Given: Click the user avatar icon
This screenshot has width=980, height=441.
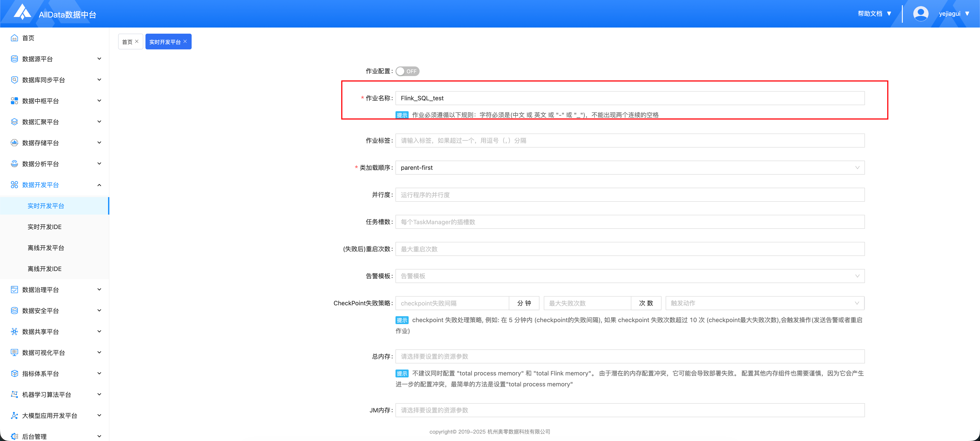Looking at the screenshot, I should coord(921,14).
